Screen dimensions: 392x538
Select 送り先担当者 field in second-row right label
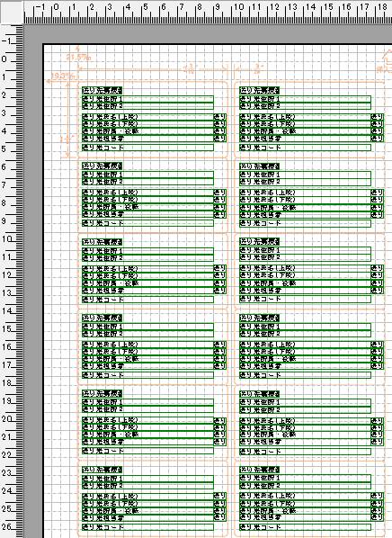pos(305,215)
